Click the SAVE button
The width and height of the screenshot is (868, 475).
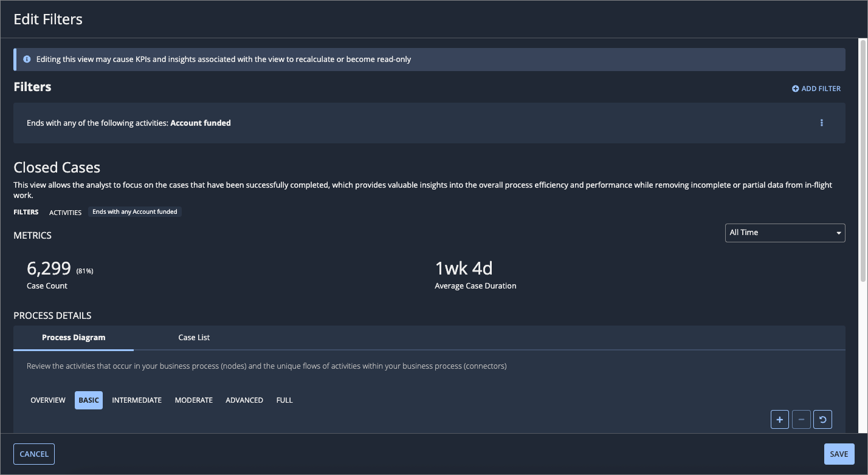(x=839, y=454)
